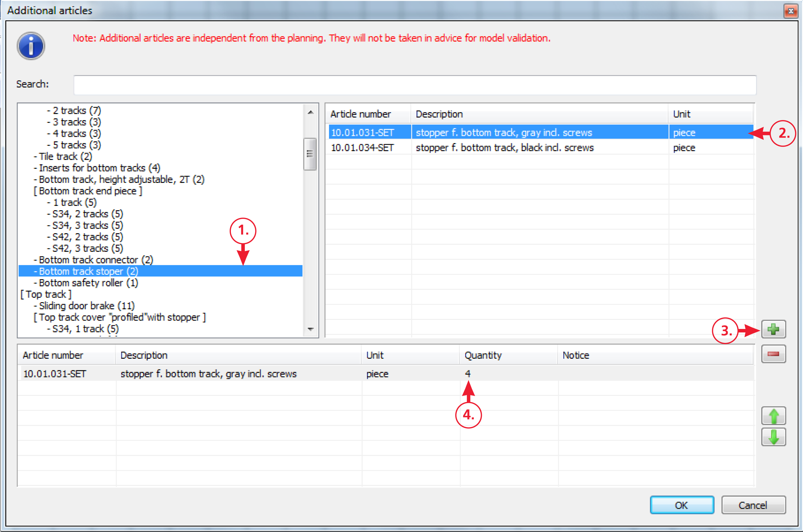Move selected article up with green arrow
Viewport: 803px width, 532px height.
coord(773,416)
